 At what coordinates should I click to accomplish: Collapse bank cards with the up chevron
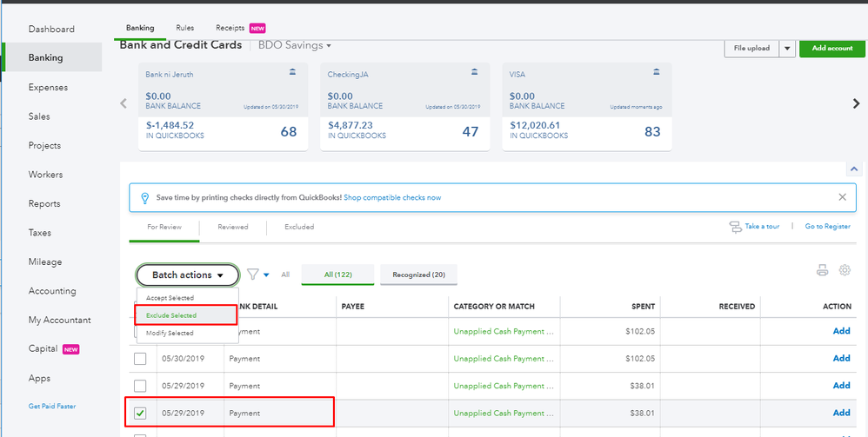point(854,169)
